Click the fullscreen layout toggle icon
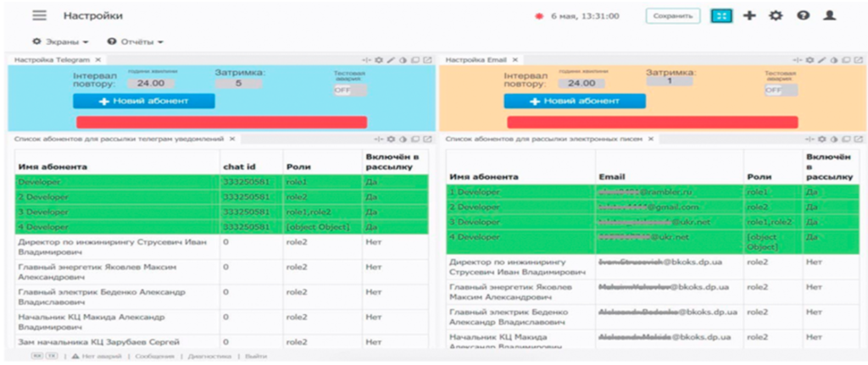 (721, 15)
